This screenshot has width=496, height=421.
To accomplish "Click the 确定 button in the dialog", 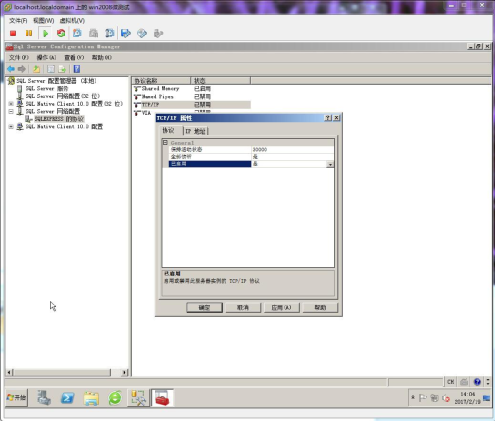I will (x=204, y=307).
